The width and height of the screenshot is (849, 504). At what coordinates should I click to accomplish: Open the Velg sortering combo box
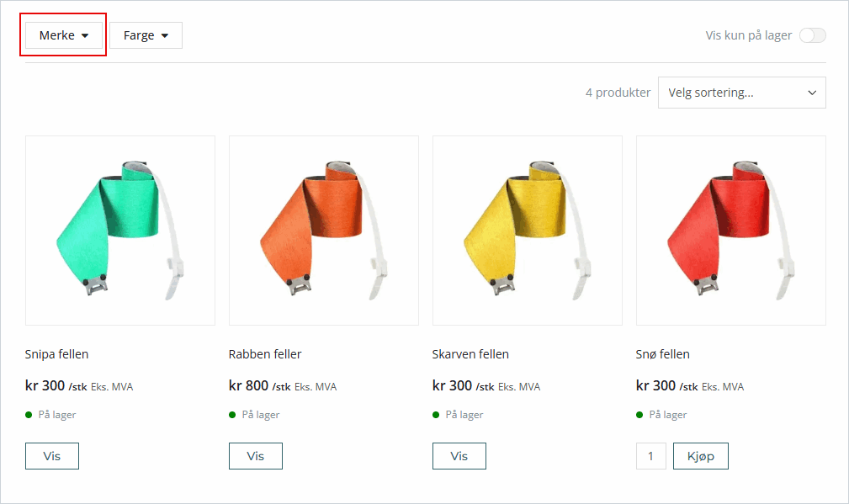pos(741,93)
